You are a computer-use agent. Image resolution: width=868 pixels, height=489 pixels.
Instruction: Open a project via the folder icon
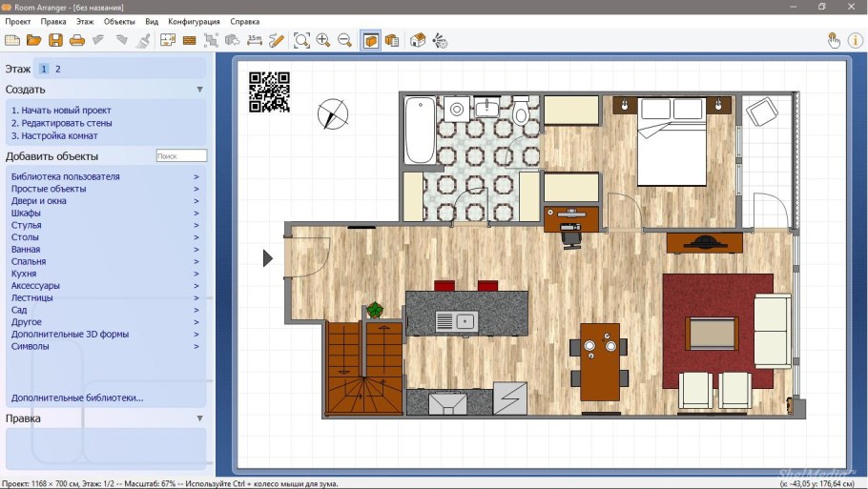tap(33, 40)
